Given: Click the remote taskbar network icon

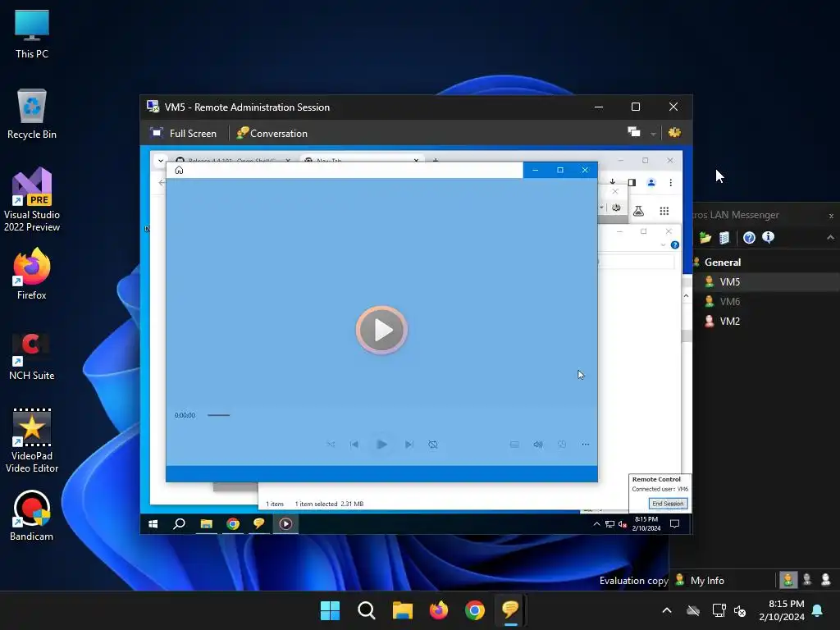Looking at the screenshot, I should tap(609, 524).
